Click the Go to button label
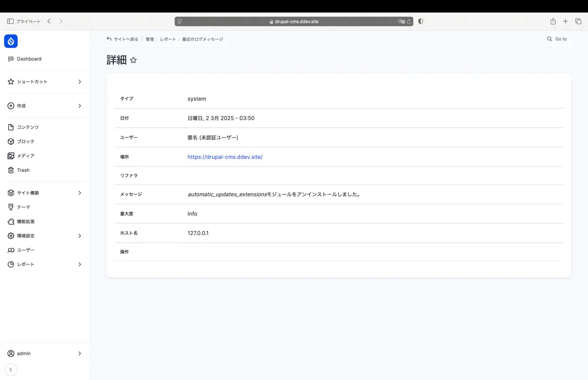The height and width of the screenshot is (380, 588). coord(561,39)
